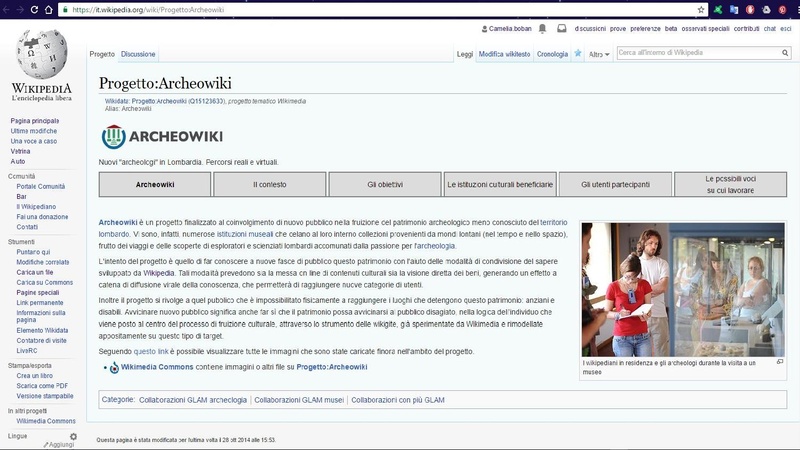
Task: Click the Archeowiki logo image
Action: [x=162, y=136]
